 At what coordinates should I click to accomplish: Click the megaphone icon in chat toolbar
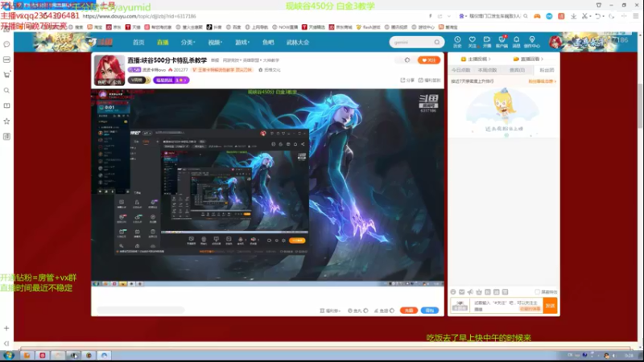[470, 292]
